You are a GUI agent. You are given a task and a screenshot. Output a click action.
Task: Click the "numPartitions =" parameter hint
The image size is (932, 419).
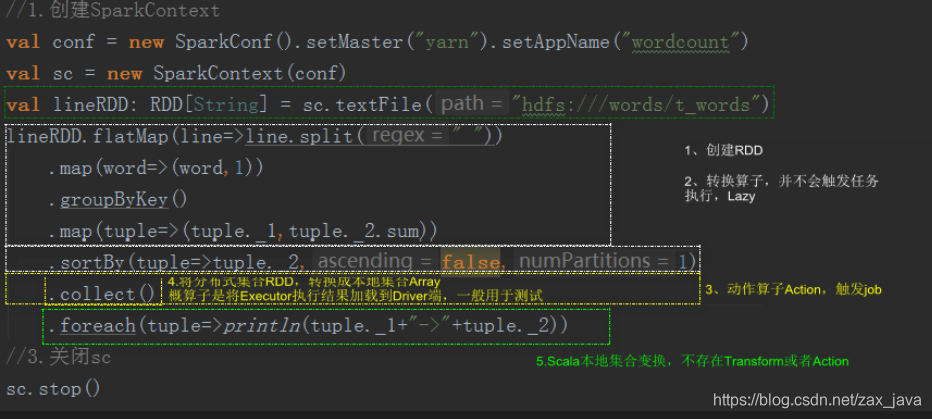click(594, 260)
